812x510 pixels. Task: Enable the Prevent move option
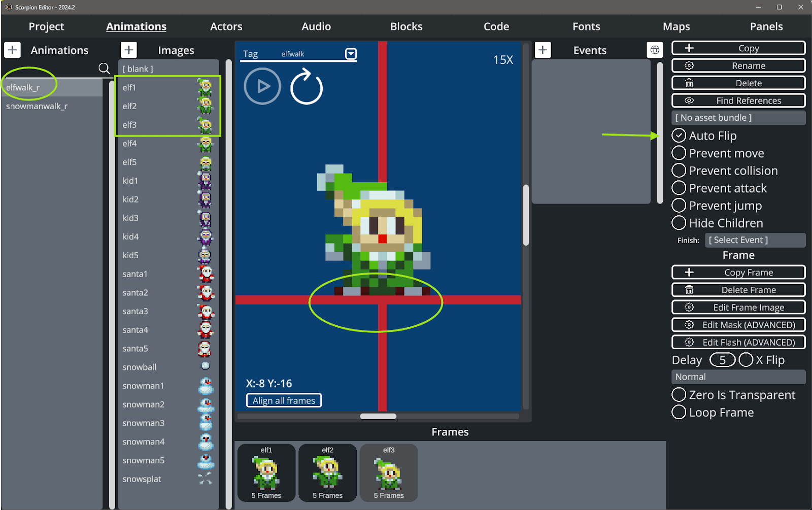[679, 153]
